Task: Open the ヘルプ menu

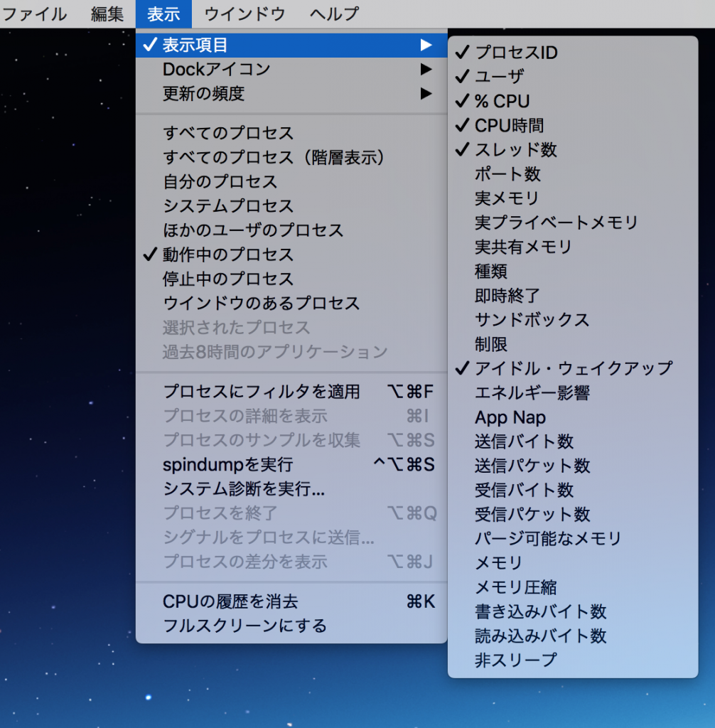Action: 334,14
